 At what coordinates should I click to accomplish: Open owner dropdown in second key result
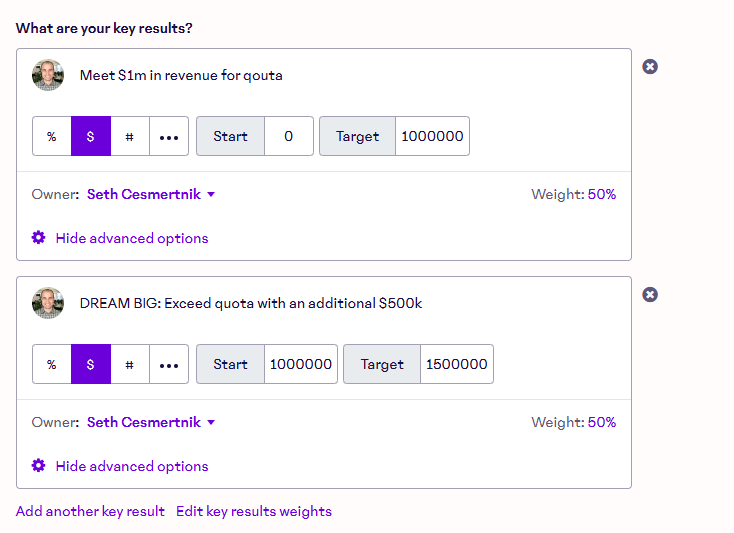tap(151, 422)
